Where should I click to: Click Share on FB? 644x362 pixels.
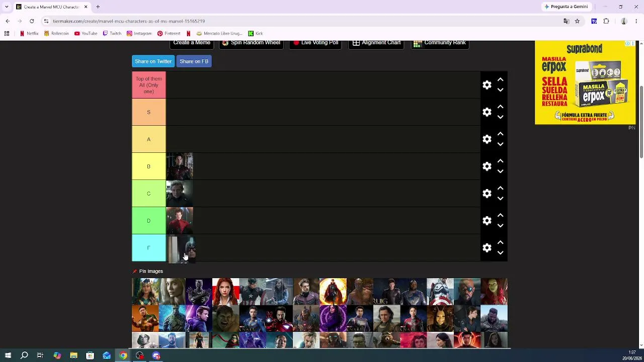coord(194,61)
